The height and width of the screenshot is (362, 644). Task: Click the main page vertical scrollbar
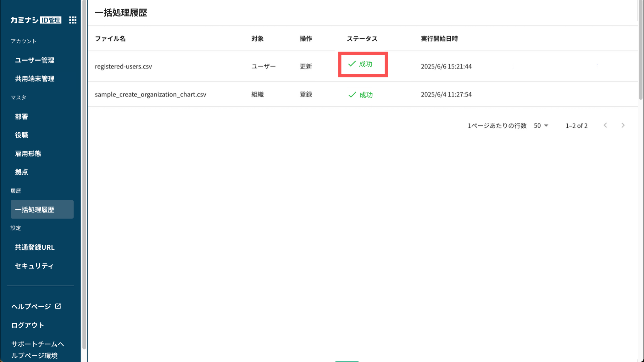click(x=641, y=50)
